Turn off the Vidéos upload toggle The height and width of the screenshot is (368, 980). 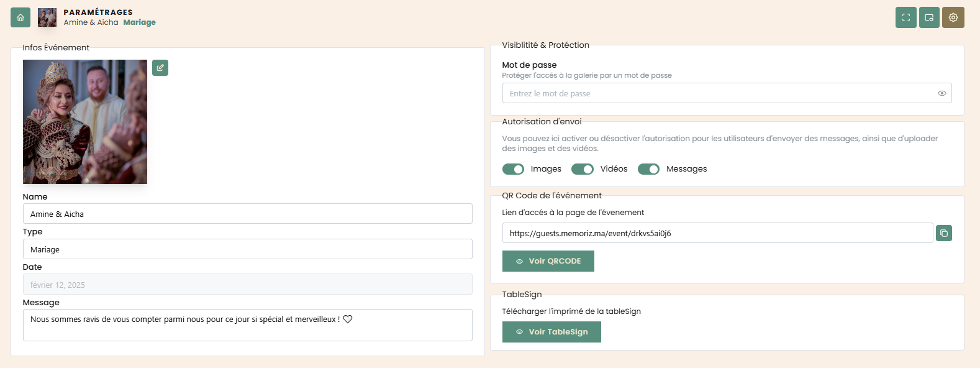coord(583,169)
